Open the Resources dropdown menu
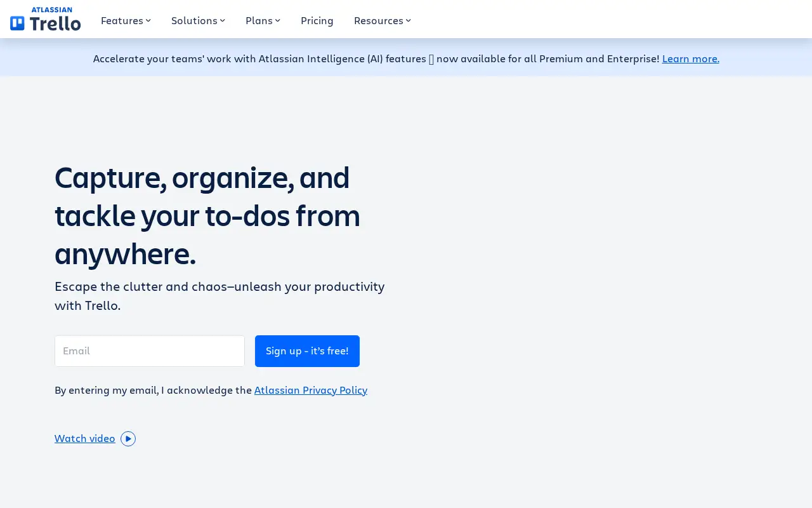This screenshot has height=508, width=812. 383,20
